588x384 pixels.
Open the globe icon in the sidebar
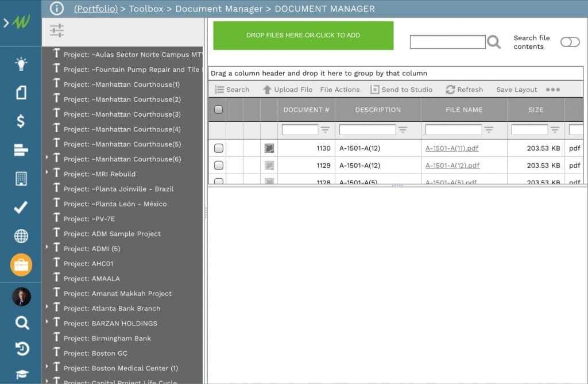21,236
